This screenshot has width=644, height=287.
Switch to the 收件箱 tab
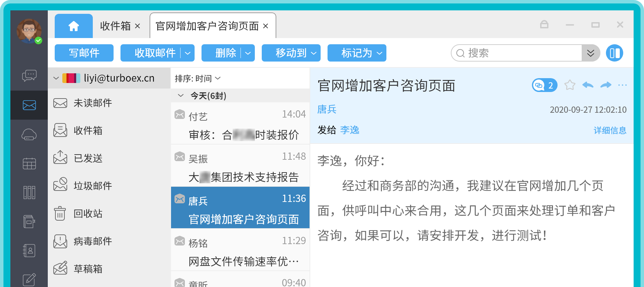coord(115,26)
